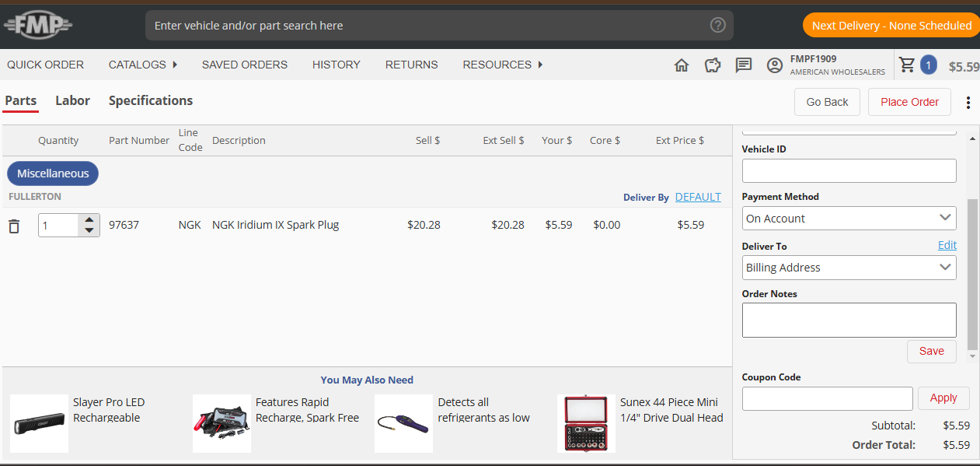Viewport: 980px width, 466px height.
Task: Click part number 97637
Action: coord(124,225)
